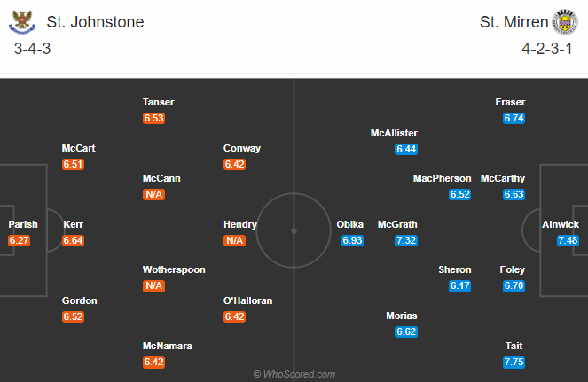Select Tanser's 6.53 rating badge
Viewport: 588px width, 382px height.
[153, 118]
